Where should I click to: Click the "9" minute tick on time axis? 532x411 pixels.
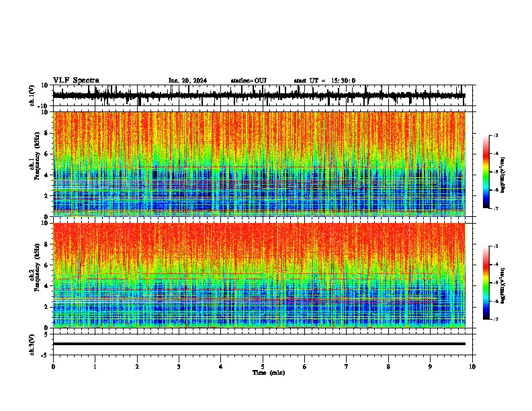[x=430, y=367]
